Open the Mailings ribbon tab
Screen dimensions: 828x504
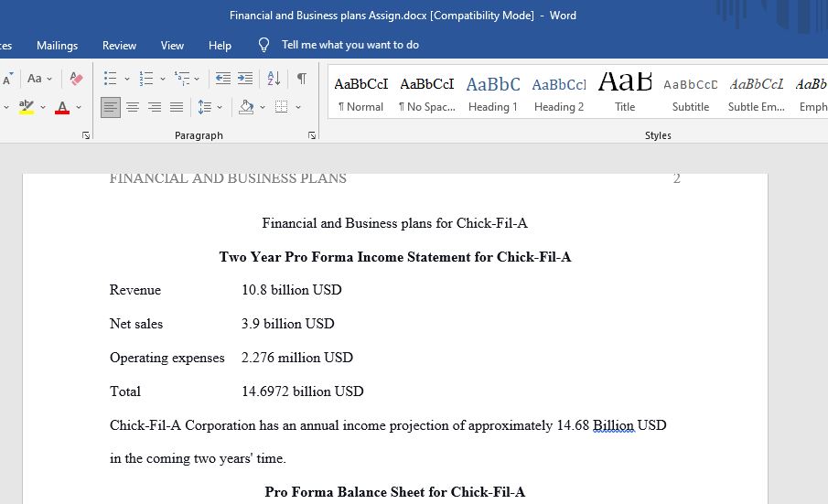click(x=57, y=46)
